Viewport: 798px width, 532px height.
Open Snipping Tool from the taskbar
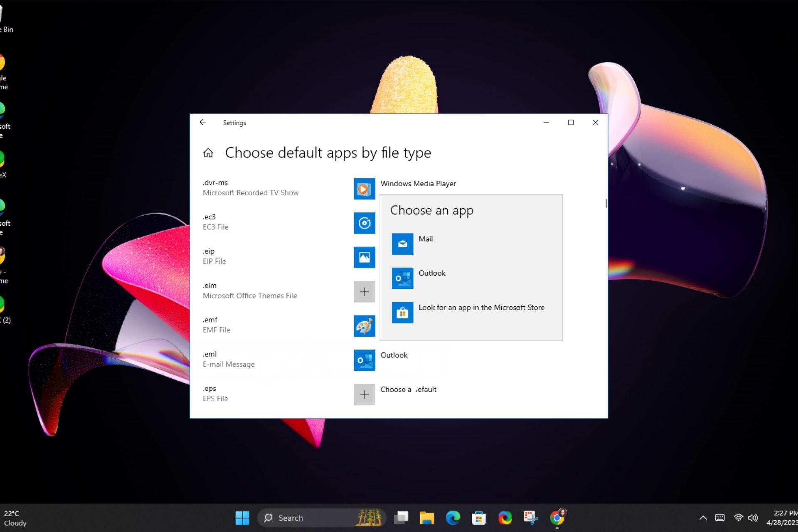[531, 518]
